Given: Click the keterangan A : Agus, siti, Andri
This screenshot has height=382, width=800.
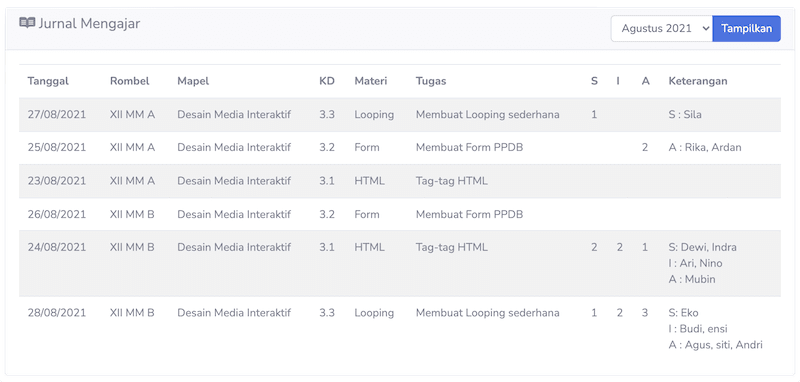Looking at the screenshot, I should click(715, 345).
